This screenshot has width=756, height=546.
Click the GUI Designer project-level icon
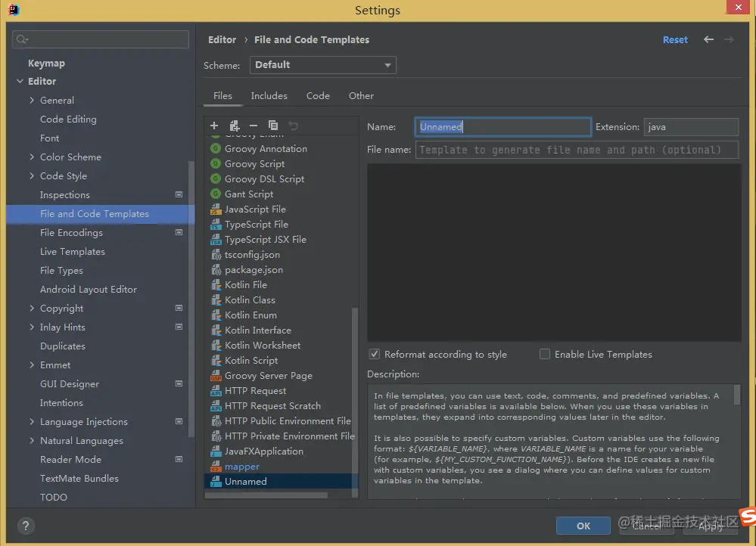click(179, 383)
